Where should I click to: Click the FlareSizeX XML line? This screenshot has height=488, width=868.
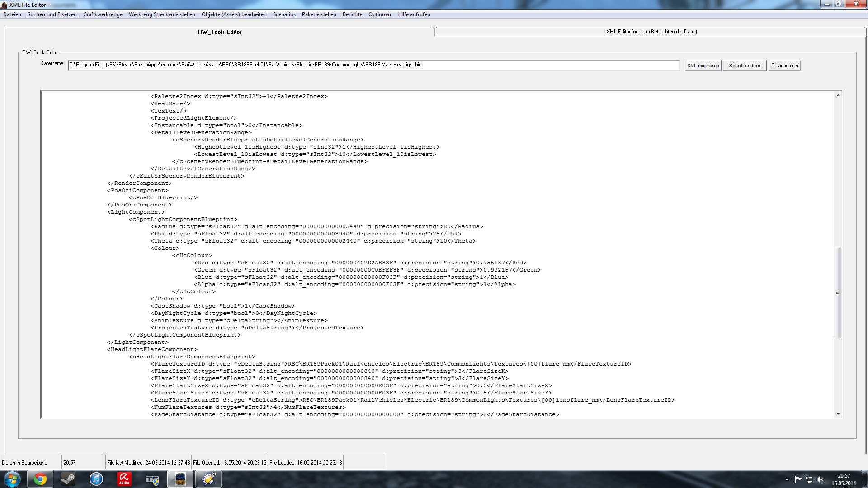(330, 371)
